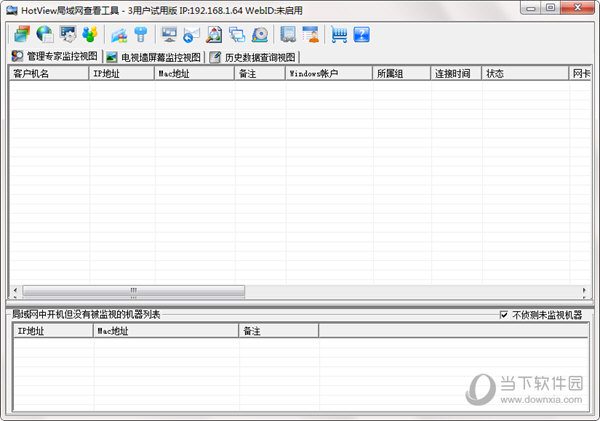Click the folder with colored blocks icon
Viewport: 600px width, 421px height.
pyautogui.click(x=119, y=34)
